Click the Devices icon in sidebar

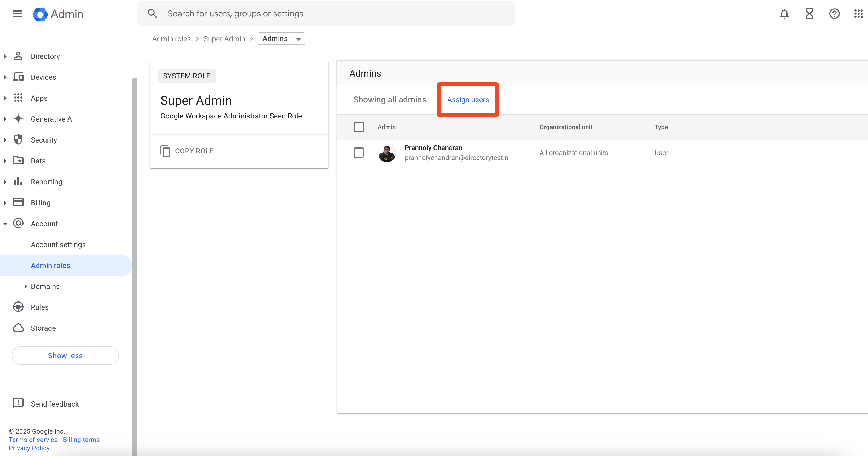click(18, 77)
